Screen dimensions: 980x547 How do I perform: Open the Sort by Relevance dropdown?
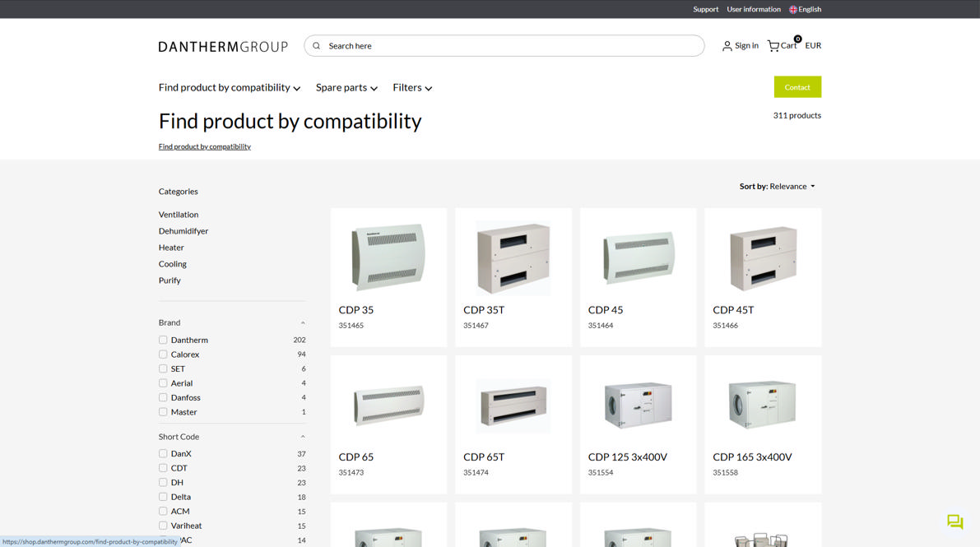coord(777,187)
